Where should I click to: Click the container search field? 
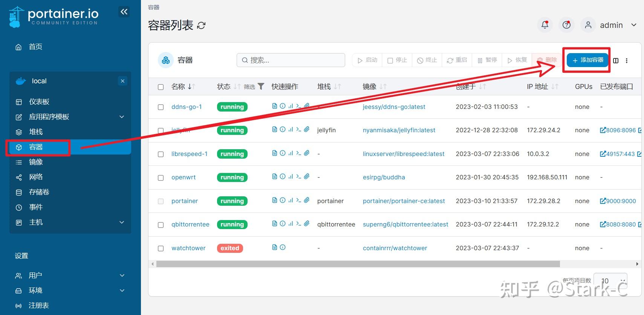(x=291, y=60)
